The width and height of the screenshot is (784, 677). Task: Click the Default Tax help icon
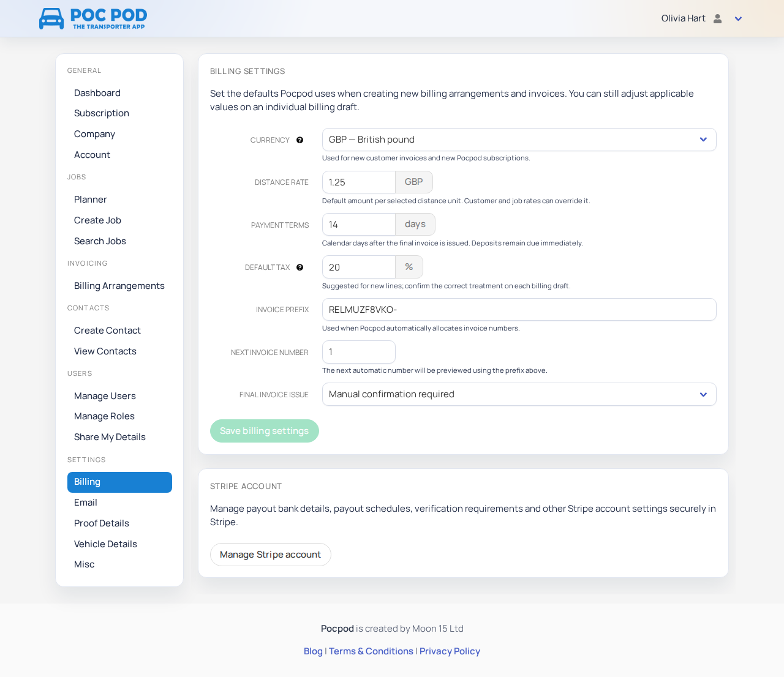coord(300,267)
